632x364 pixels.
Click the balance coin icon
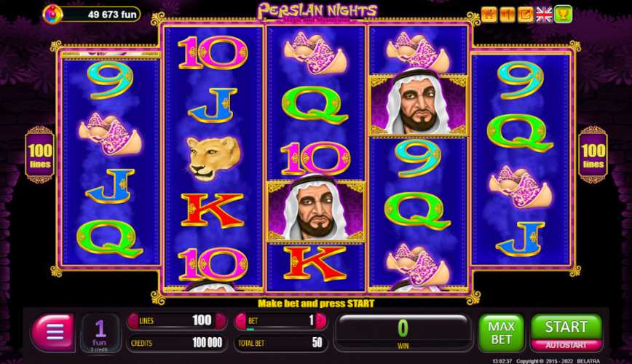(53, 14)
